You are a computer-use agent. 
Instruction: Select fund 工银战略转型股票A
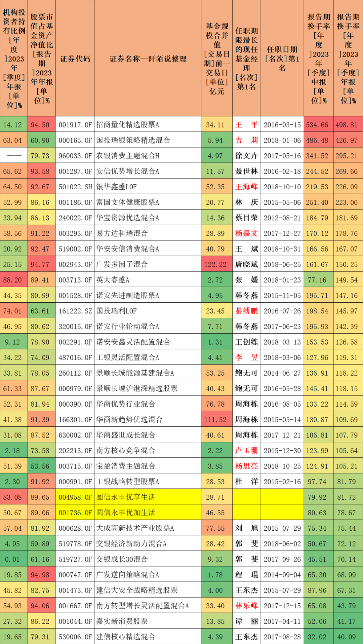pos(128,482)
